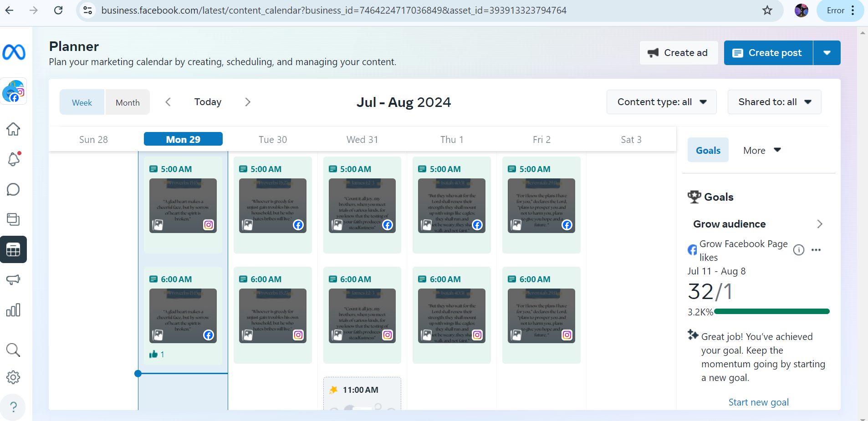Open Wednesday's 6:00 AM post thumbnail
Image resolution: width=868 pixels, height=421 pixels.
(x=363, y=316)
